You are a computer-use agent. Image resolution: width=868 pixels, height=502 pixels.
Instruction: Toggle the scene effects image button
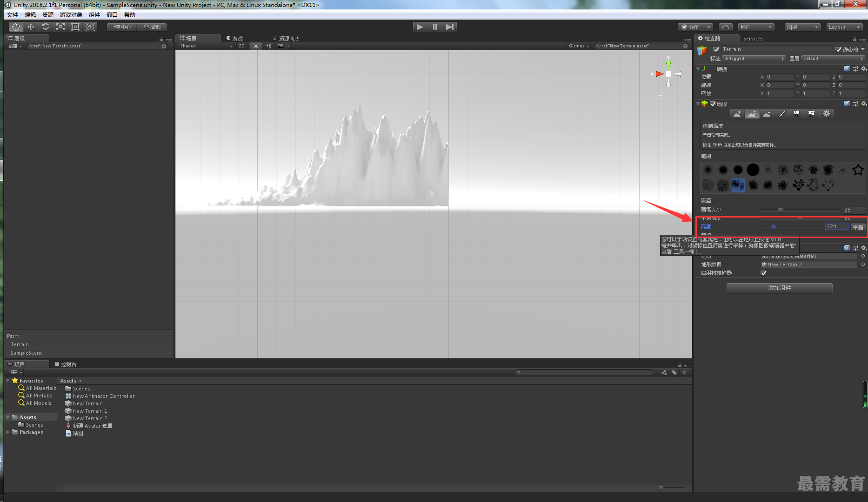[280, 46]
